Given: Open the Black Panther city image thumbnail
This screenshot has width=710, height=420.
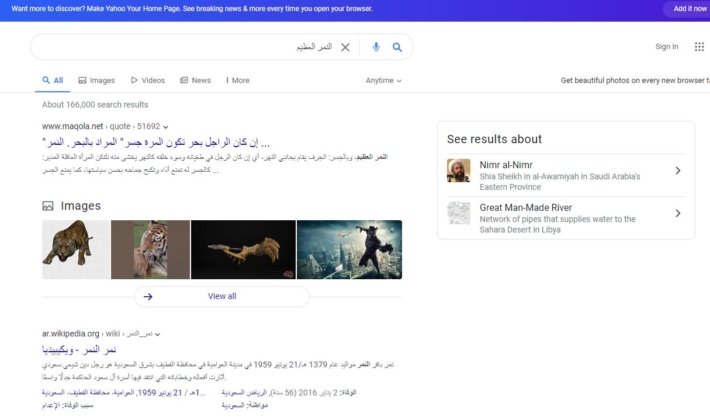Looking at the screenshot, I should pyautogui.click(x=349, y=249).
